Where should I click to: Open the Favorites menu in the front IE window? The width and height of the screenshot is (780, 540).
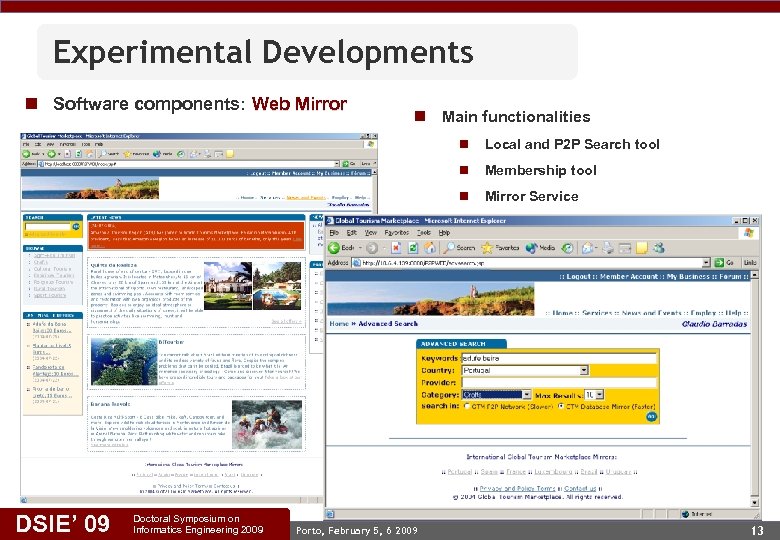[x=396, y=233]
